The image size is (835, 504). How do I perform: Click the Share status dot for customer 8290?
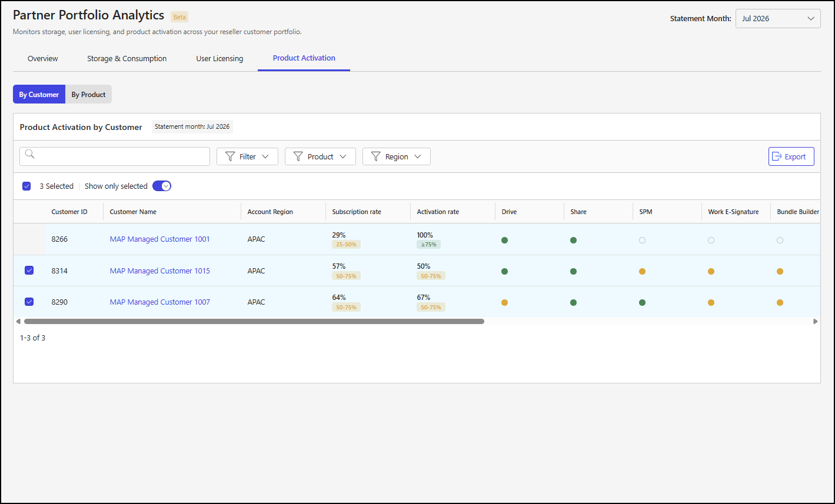[573, 302]
